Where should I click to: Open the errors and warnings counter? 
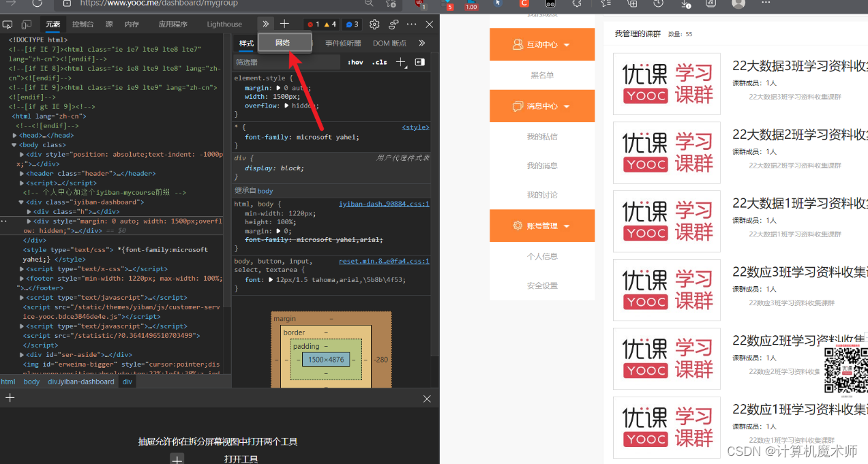[322, 25]
